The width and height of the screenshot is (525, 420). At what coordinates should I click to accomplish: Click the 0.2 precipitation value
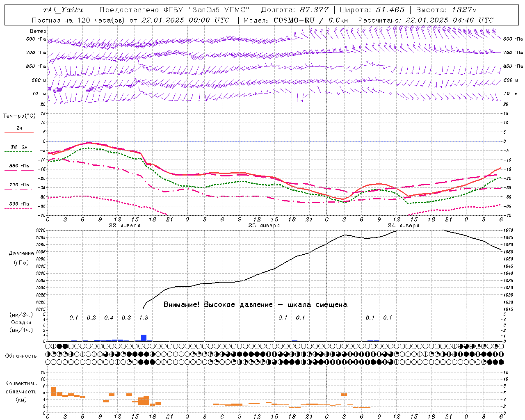pyautogui.click(x=91, y=318)
